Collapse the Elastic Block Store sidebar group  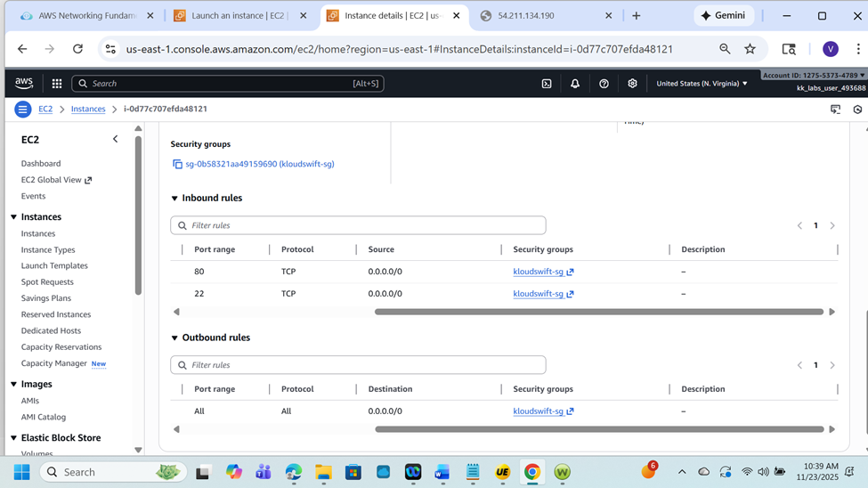(x=14, y=438)
